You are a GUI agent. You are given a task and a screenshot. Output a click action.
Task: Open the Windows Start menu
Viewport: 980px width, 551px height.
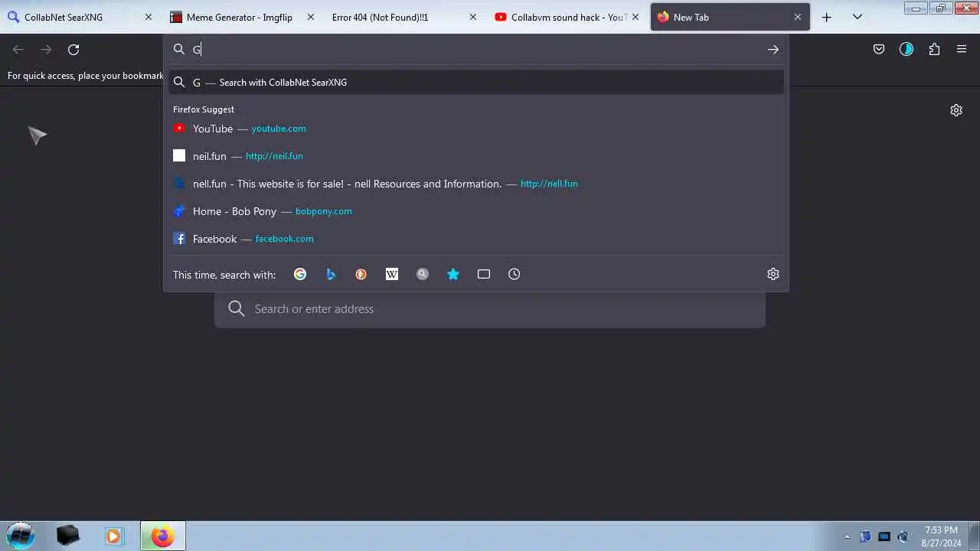click(21, 535)
